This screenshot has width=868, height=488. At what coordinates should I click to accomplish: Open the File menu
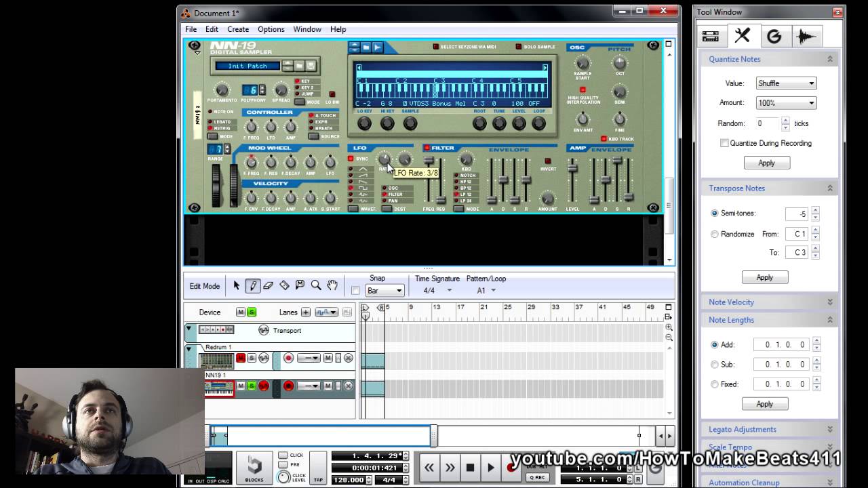tap(191, 29)
